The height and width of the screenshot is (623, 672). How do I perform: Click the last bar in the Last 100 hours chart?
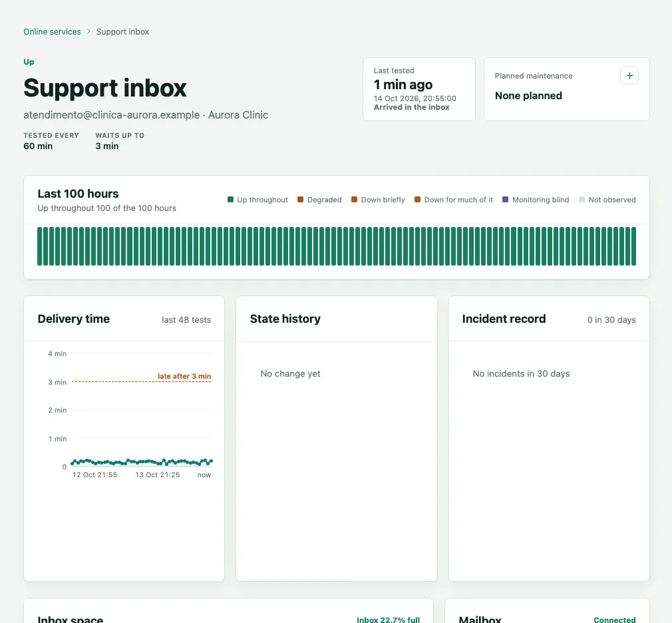click(633, 246)
